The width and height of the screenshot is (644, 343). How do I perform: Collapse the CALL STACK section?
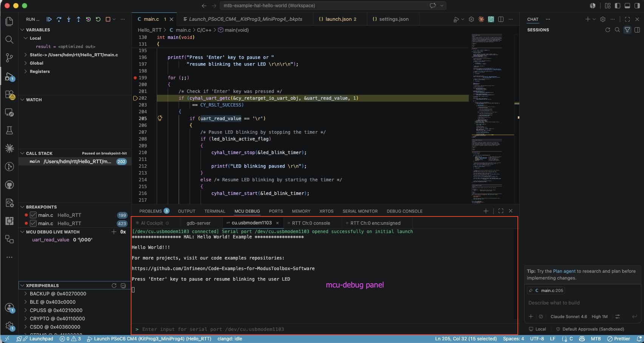click(x=22, y=153)
